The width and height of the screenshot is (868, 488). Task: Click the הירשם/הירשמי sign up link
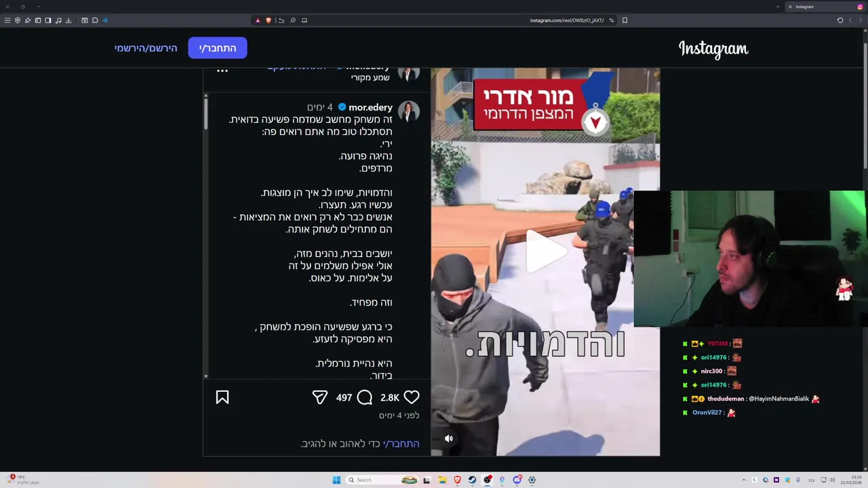click(146, 48)
